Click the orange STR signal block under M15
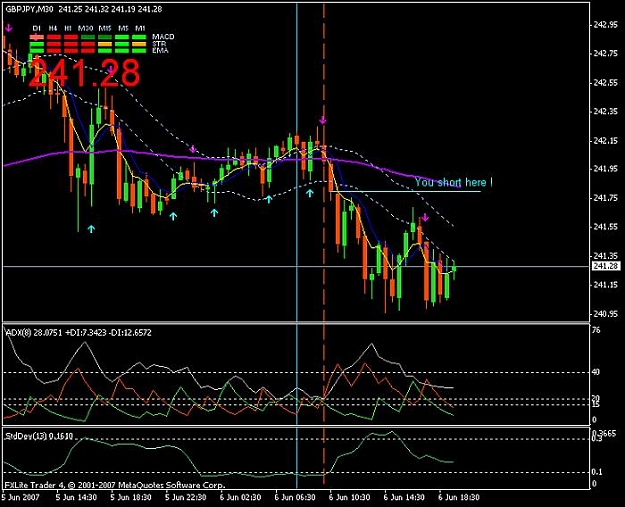 (x=105, y=44)
